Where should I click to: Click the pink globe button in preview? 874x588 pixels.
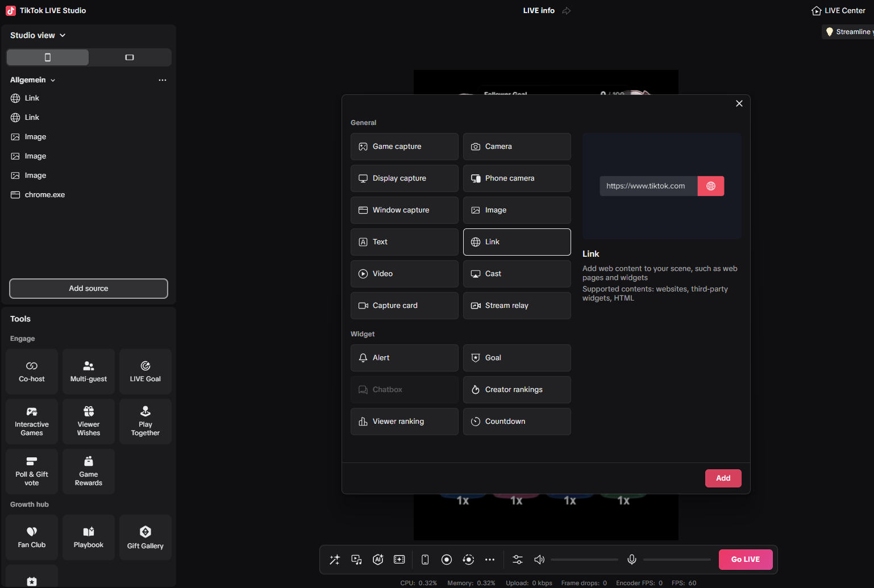[x=711, y=186]
